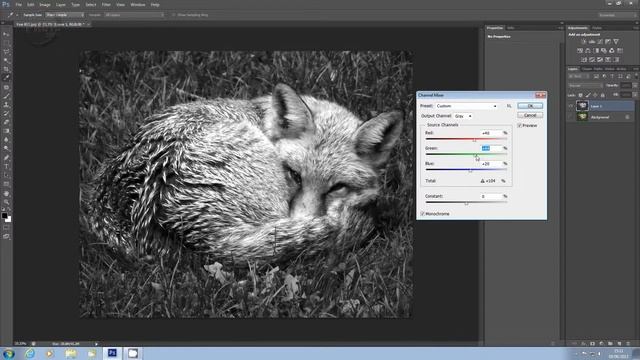This screenshot has height=360, width=640.
Task: Add a Levels adjustment
Action: click(592, 42)
